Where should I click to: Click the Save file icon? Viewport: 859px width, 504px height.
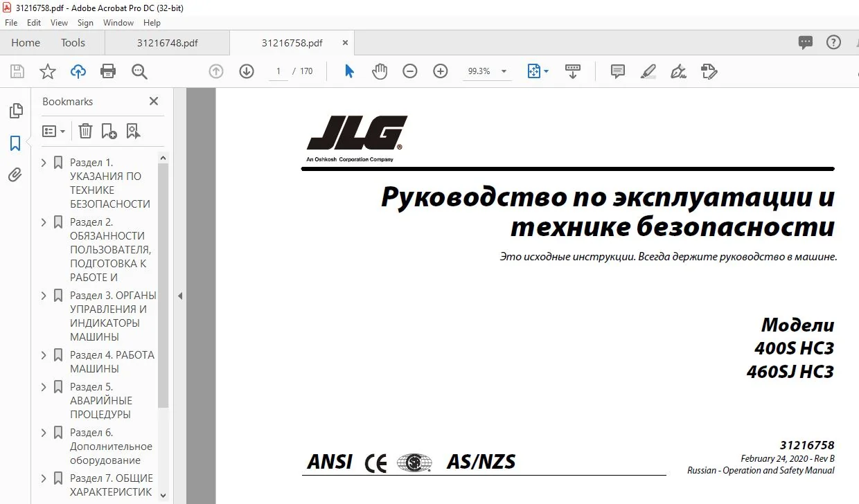coord(17,71)
